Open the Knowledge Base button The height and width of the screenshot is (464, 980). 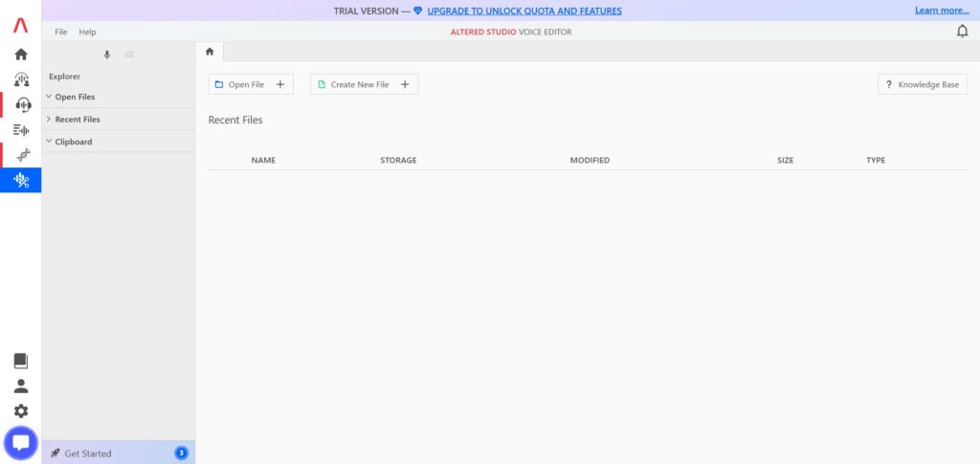(x=923, y=84)
